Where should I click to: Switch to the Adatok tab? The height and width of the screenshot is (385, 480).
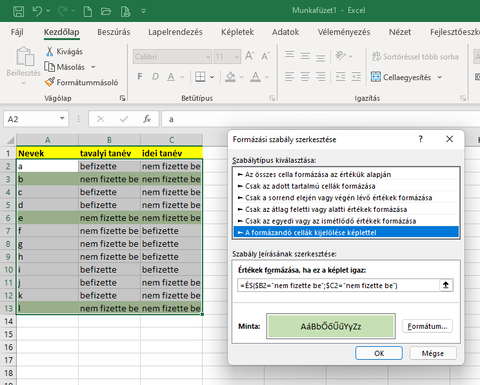pos(285,32)
